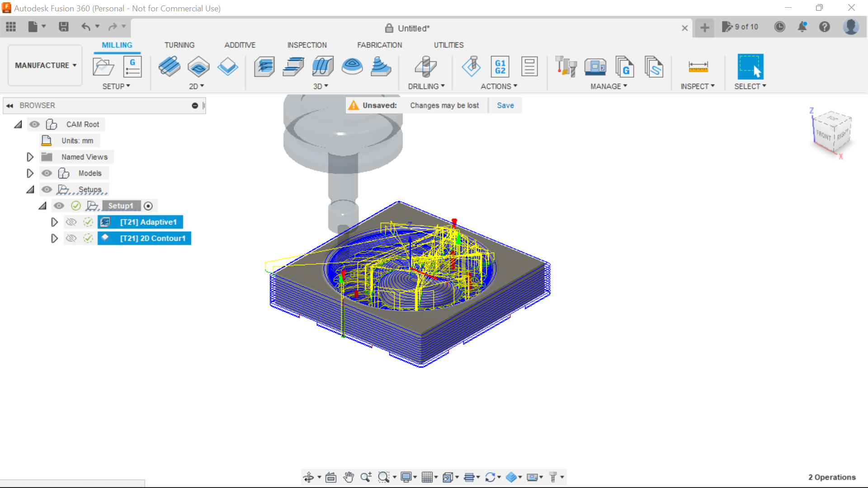Open the Setup Sheet icon
Viewport: 868px width, 488px height.
click(529, 67)
